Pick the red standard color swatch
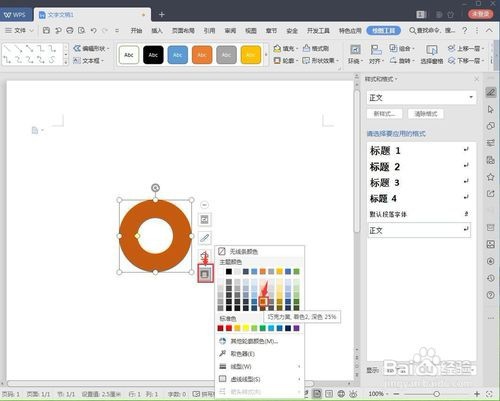Screen dimensions: 500x401 229,328
